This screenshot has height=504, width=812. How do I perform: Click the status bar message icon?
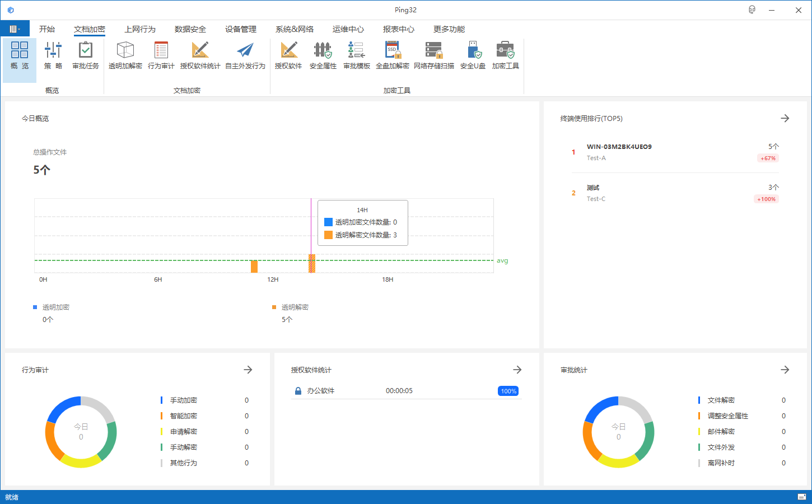coord(802,497)
